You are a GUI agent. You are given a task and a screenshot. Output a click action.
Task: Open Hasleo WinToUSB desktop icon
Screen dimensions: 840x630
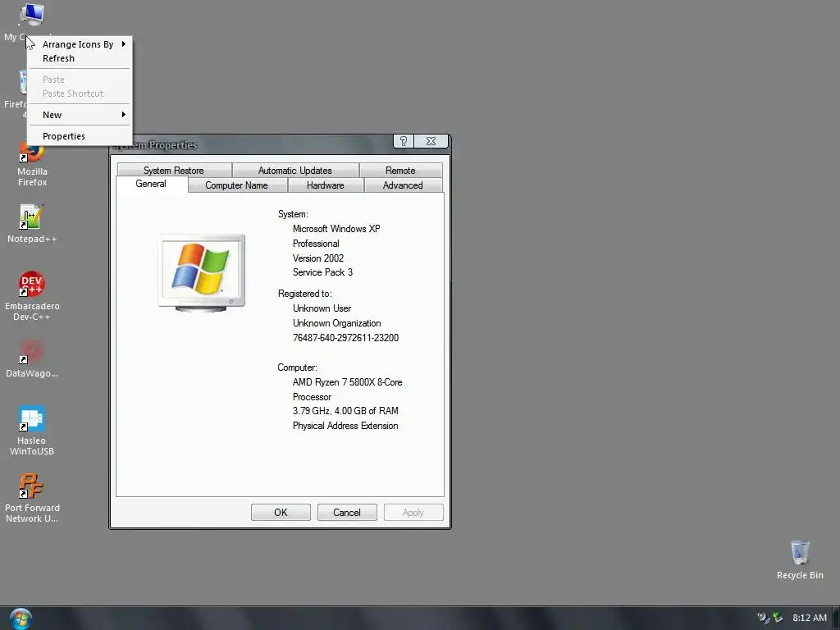(x=32, y=430)
